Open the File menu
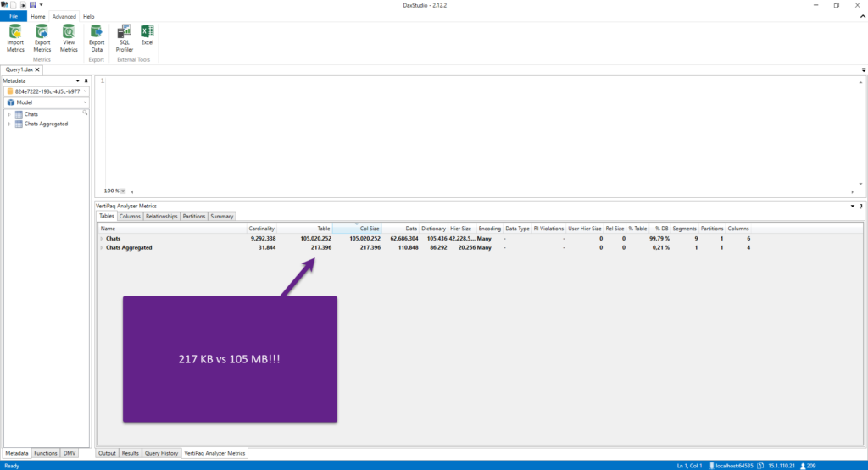 pyautogui.click(x=14, y=17)
